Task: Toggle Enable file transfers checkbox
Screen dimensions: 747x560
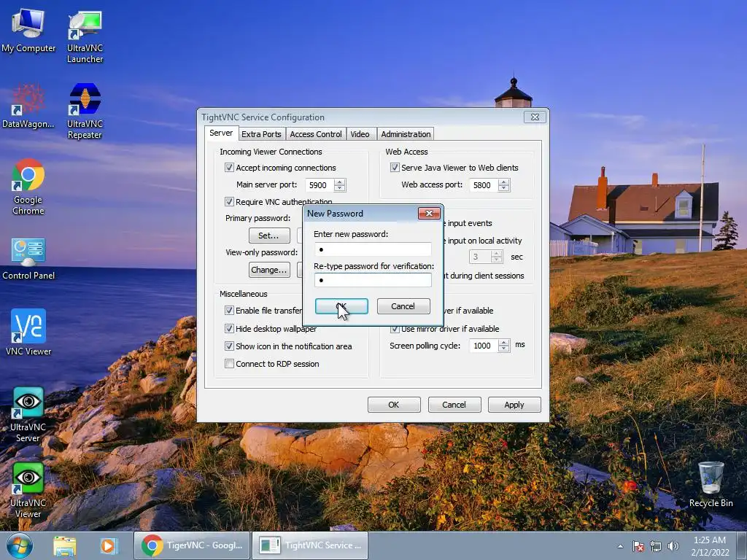Action: (x=229, y=311)
